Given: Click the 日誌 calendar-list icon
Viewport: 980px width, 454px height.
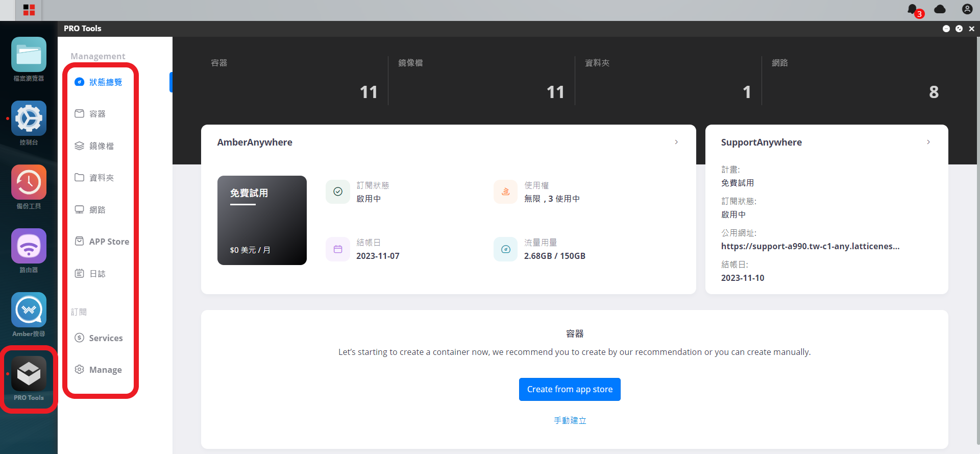Looking at the screenshot, I should [79, 273].
